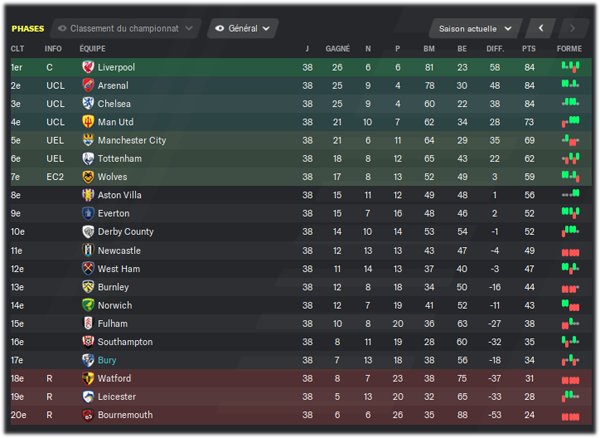Click the West Ham crest icon
This screenshot has height=438, width=600.
88,269
